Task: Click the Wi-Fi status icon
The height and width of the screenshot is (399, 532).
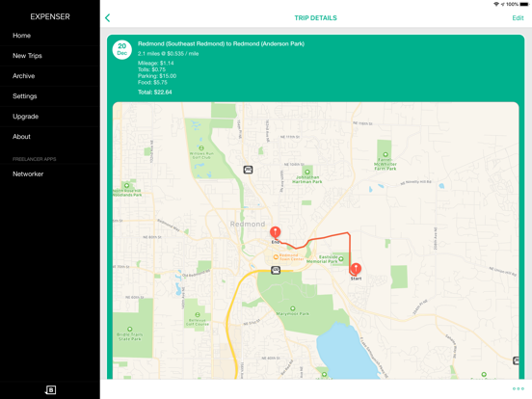Action: [x=496, y=4]
